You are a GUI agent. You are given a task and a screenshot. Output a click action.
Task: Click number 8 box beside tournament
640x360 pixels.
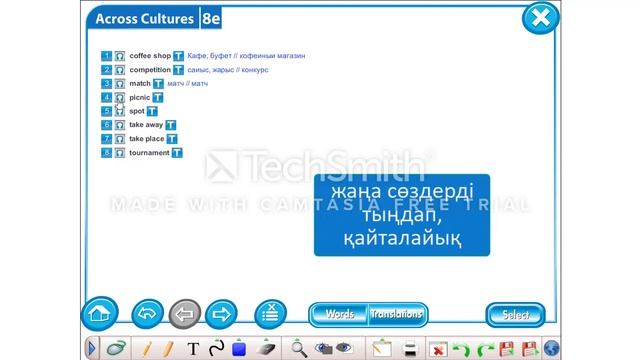[x=107, y=153]
